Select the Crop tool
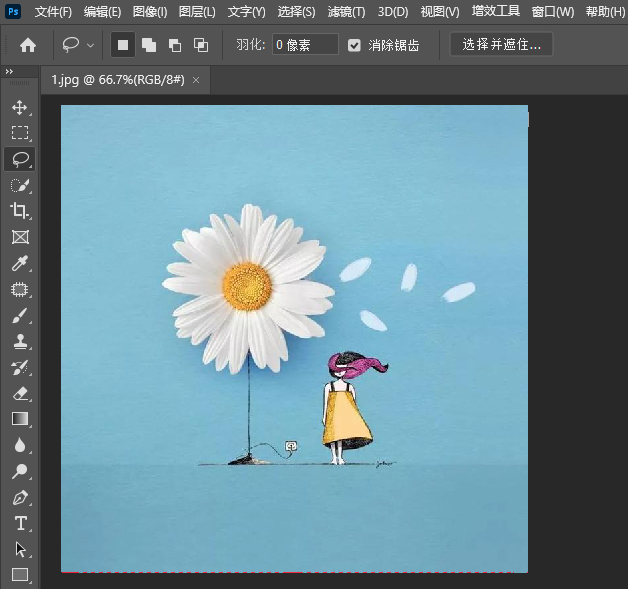This screenshot has width=628, height=589. [x=20, y=211]
